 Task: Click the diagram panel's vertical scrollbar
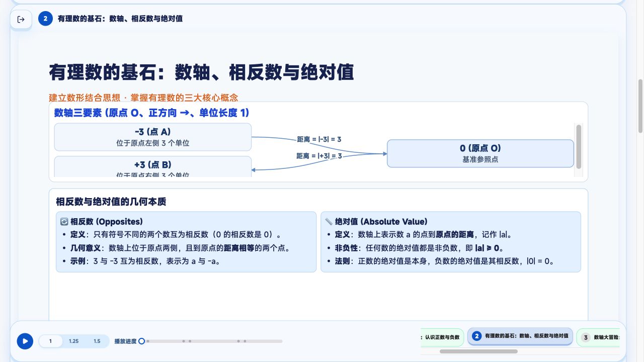coord(579,147)
